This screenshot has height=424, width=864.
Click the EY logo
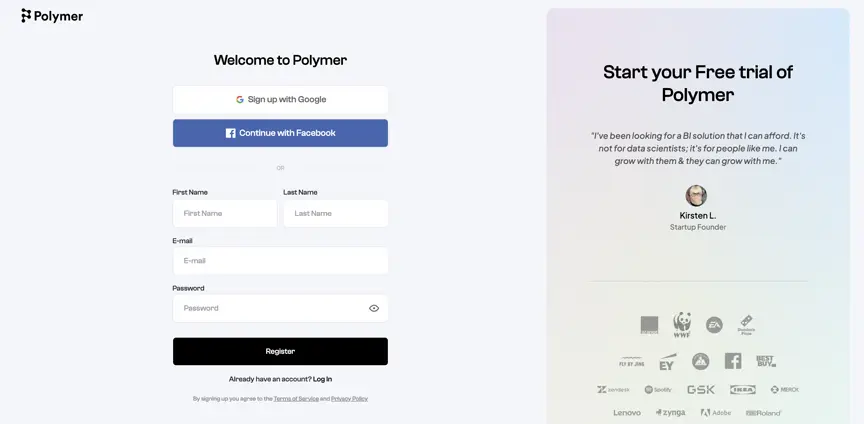[x=667, y=362]
